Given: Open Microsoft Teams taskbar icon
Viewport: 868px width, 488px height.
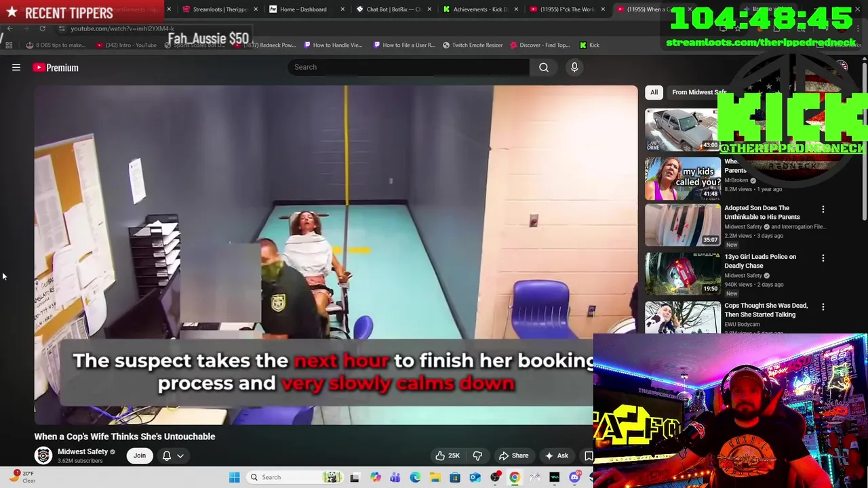Looking at the screenshot, I should pos(395,477).
